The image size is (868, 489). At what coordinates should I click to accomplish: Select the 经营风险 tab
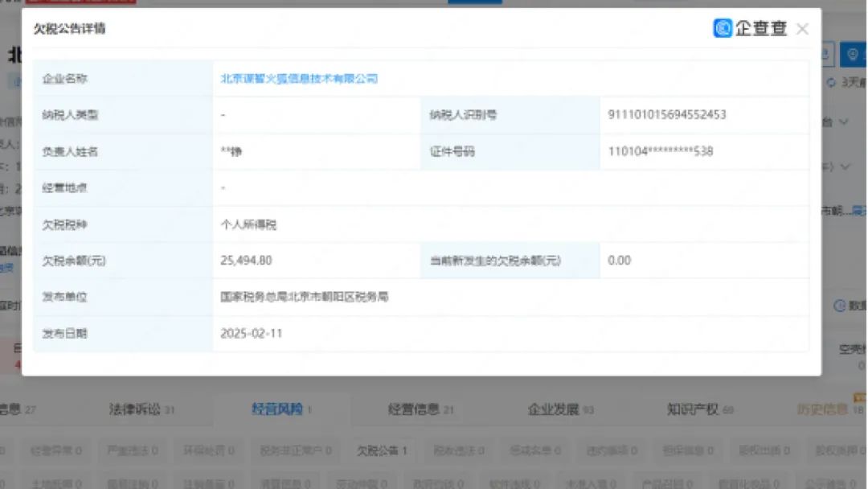tap(277, 409)
